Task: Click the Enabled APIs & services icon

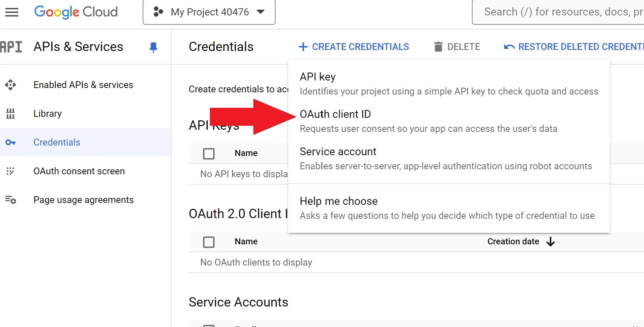Action: [10, 85]
